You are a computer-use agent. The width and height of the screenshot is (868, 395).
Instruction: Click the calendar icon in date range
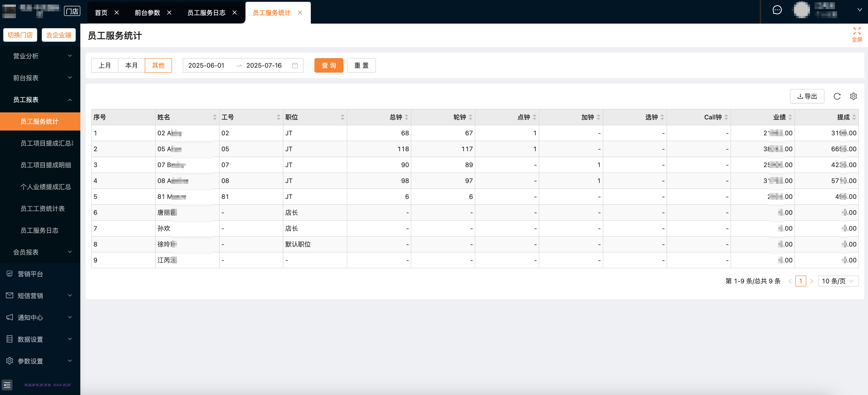[x=295, y=65]
